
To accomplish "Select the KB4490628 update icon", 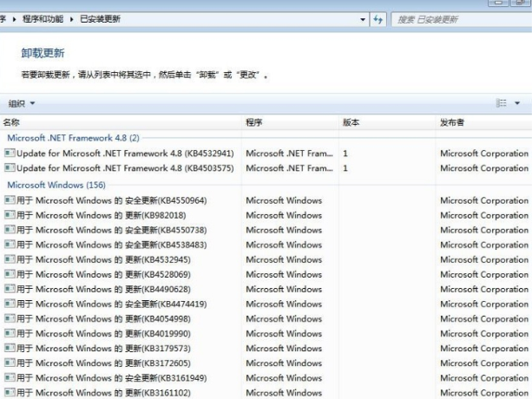I will [x=10, y=289].
